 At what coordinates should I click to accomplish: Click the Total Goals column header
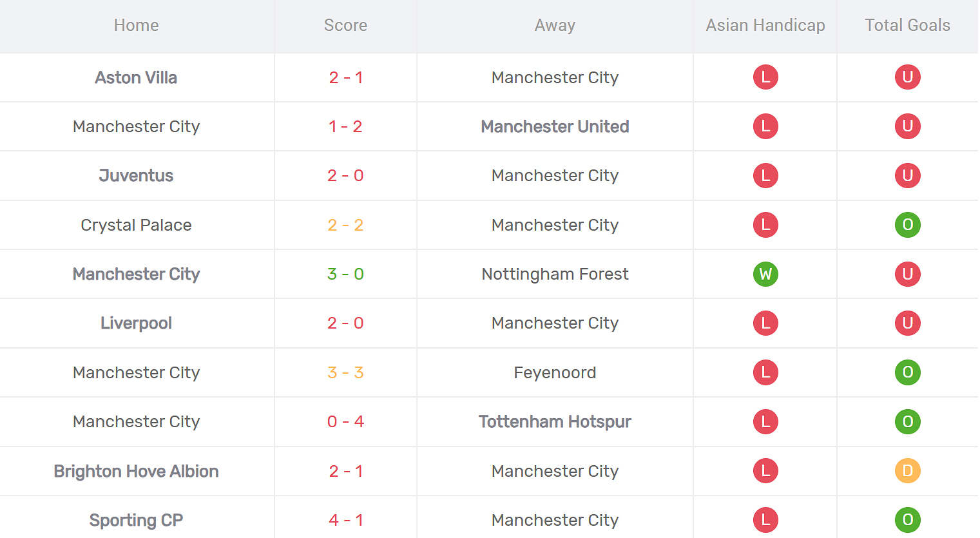[907, 25]
